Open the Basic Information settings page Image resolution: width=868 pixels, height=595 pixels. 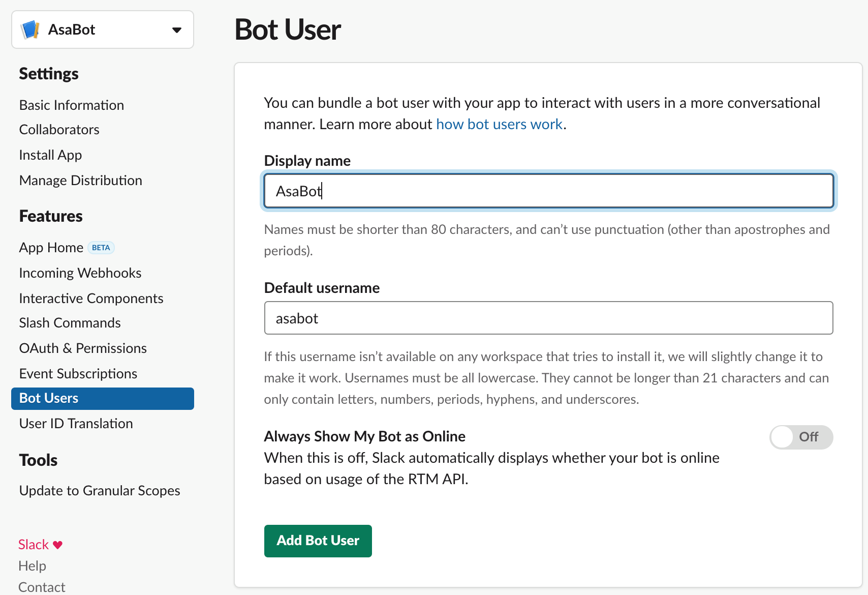[x=71, y=105]
